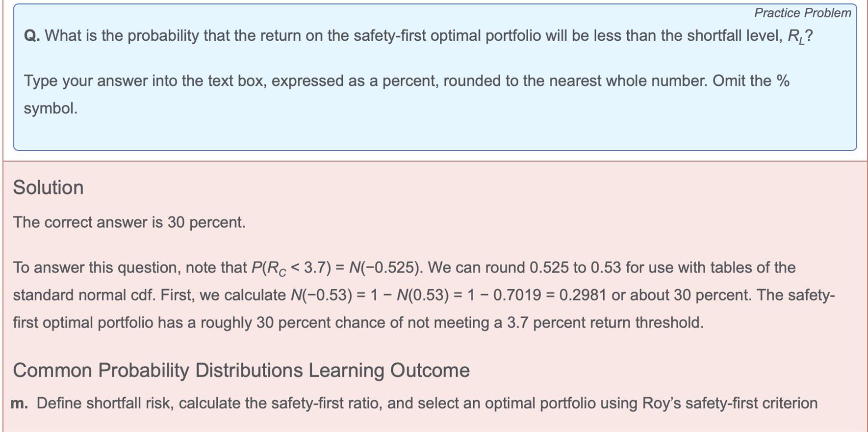Click the "Practice Problem" italic label

pos(802,13)
